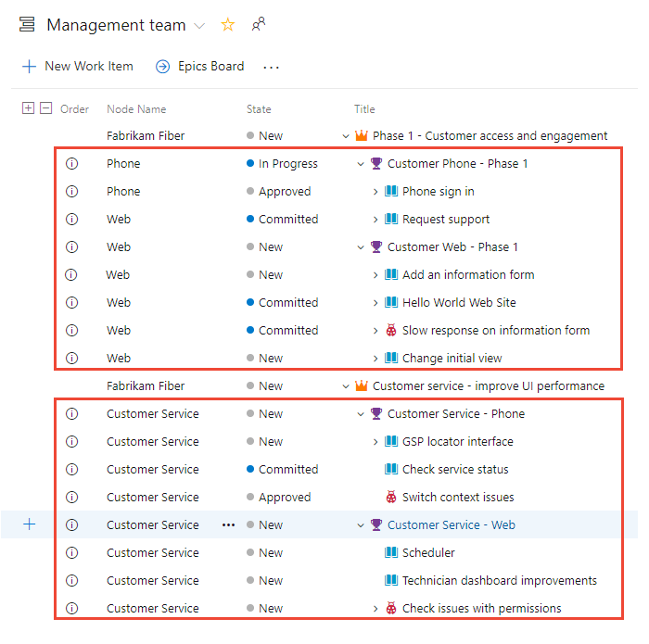The image size is (649, 644).
Task: Click the bug icon for Switch context issues
Action: pos(391,498)
